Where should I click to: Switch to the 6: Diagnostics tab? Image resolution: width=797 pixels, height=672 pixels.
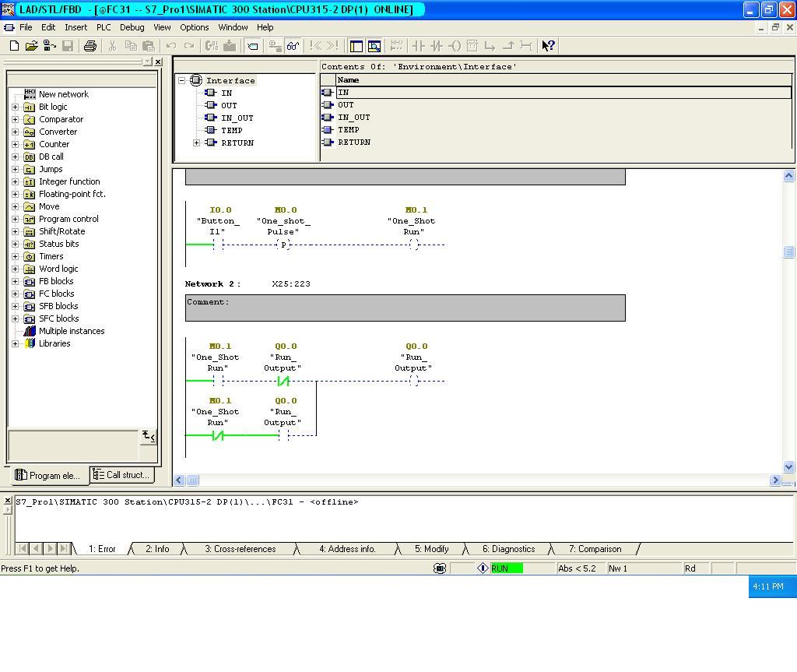coord(507,548)
